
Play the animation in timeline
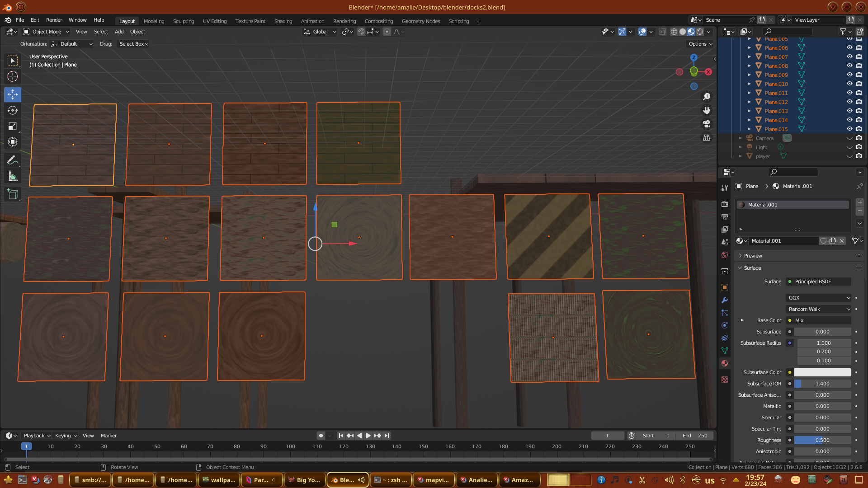(x=368, y=436)
